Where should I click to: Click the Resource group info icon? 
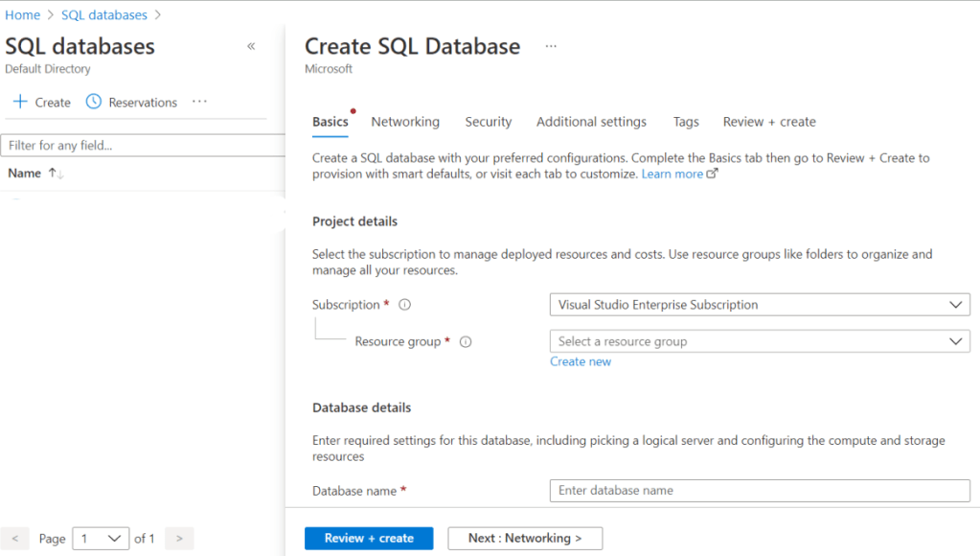[x=466, y=341]
